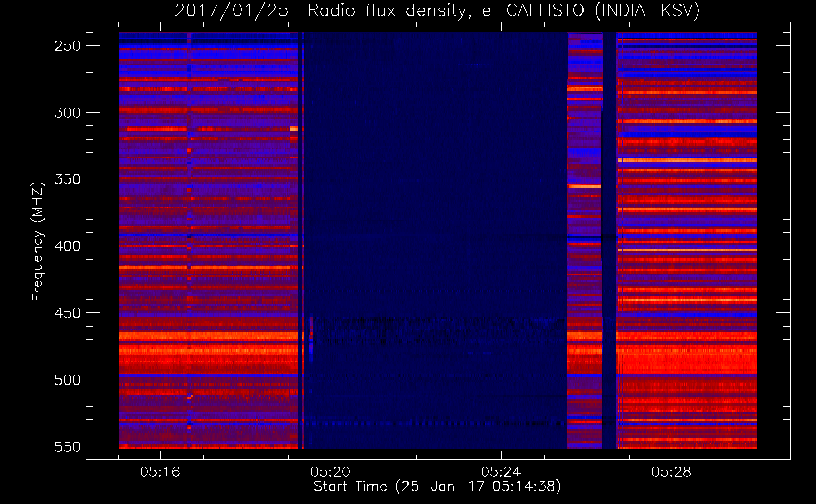816x504 pixels.
Task: Click the 500 frequency tick label
Action: pyautogui.click(x=68, y=380)
